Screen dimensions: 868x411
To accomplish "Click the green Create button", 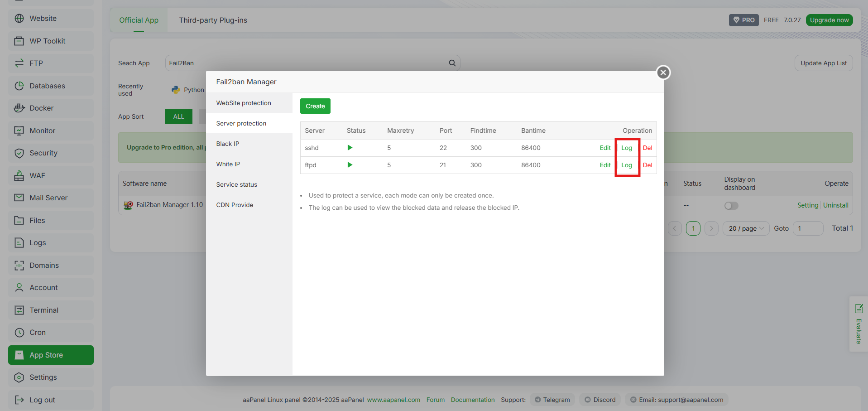I will [315, 106].
